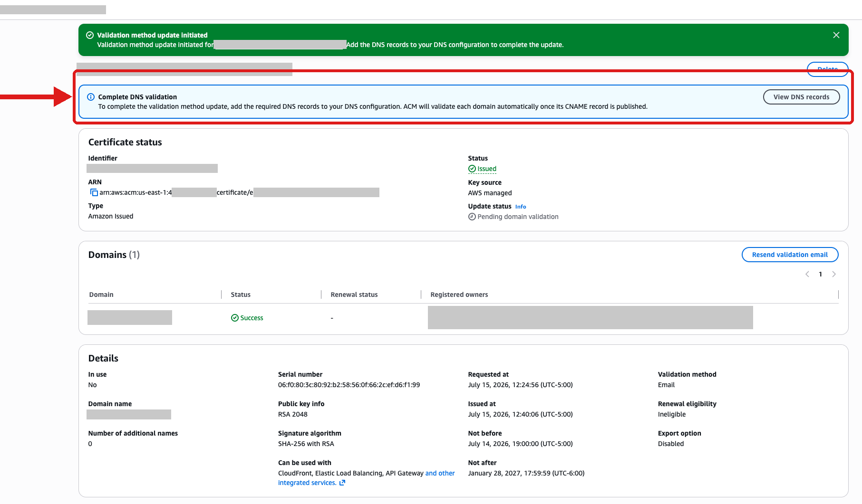Click the Requested at timestamp
862x504 pixels.
(x=520, y=385)
